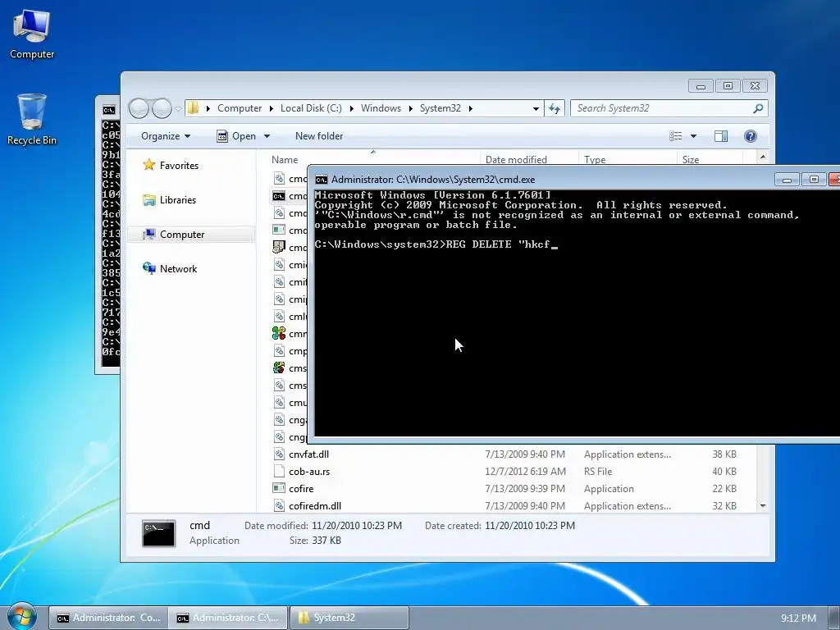
Task: Click Explorer Back navigation button
Action: pos(139,108)
